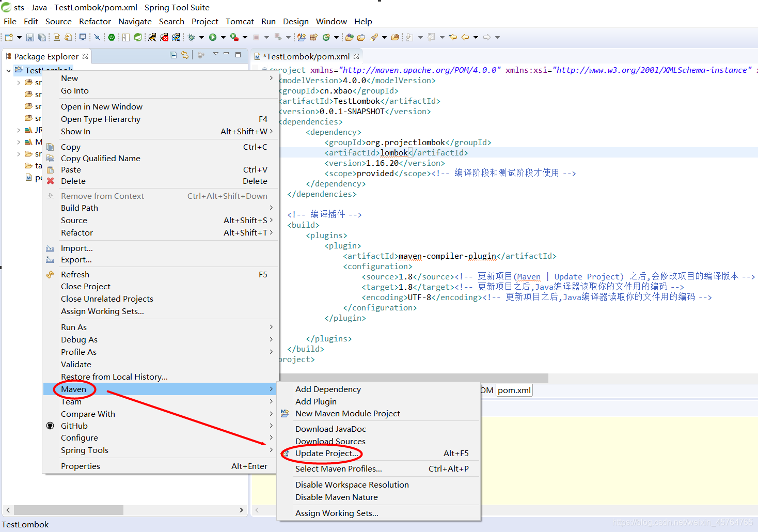Image resolution: width=758 pixels, height=532 pixels.
Task: Stop the Tomcat server icon
Action: tap(165, 37)
